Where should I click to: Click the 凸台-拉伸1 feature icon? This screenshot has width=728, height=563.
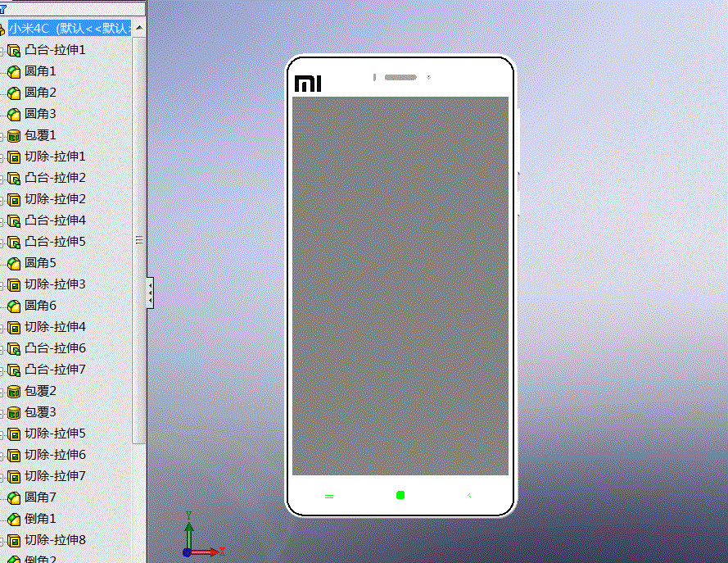coord(14,50)
